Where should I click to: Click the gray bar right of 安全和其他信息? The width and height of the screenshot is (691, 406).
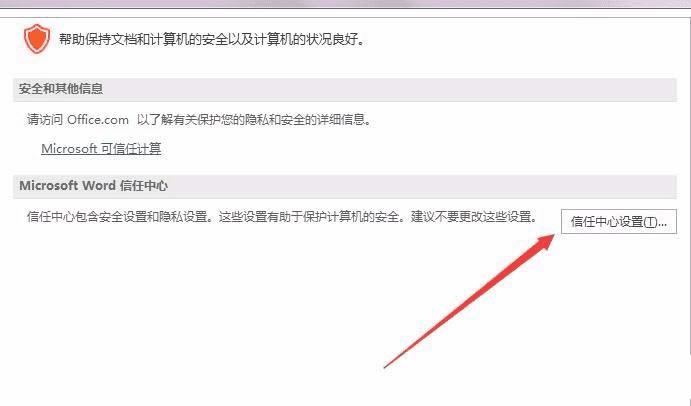click(x=390, y=89)
